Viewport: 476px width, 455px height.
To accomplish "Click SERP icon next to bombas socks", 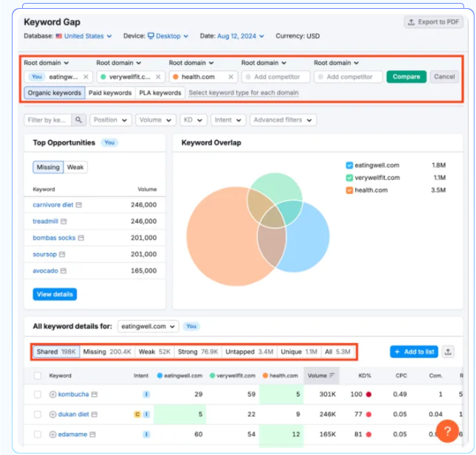I will coord(80,237).
